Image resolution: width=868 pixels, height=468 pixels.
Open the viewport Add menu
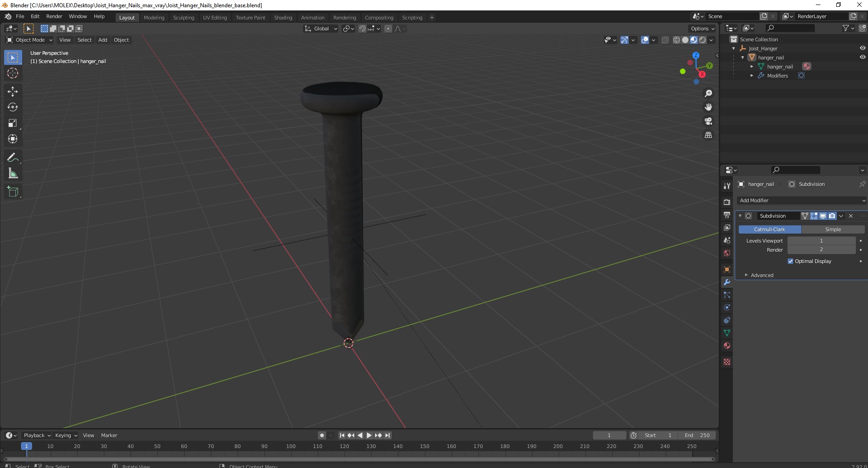(103, 40)
